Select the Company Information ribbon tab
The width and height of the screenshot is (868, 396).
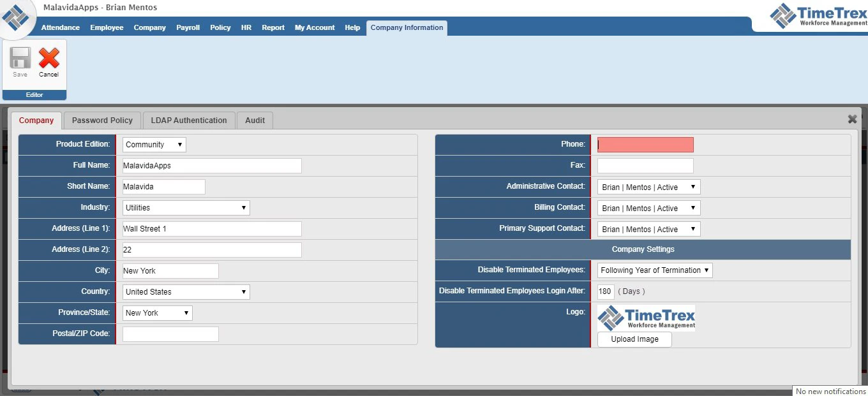[x=407, y=27]
